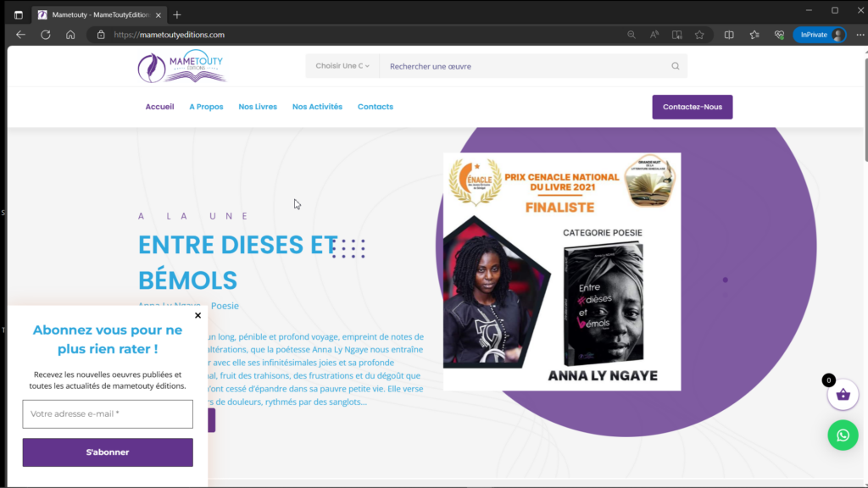The height and width of the screenshot is (488, 868).
Task: Activate Read aloud in address bar
Action: click(654, 34)
